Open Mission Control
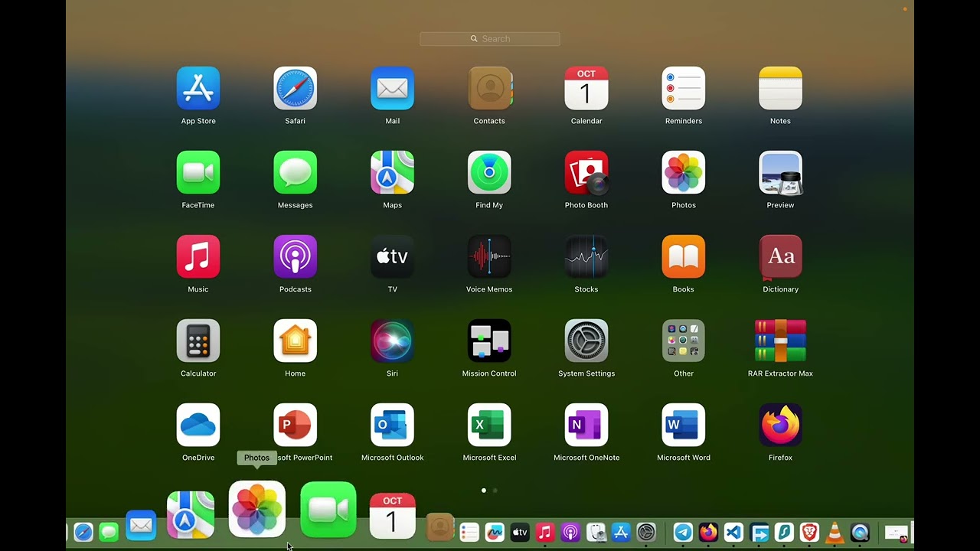 (489, 341)
